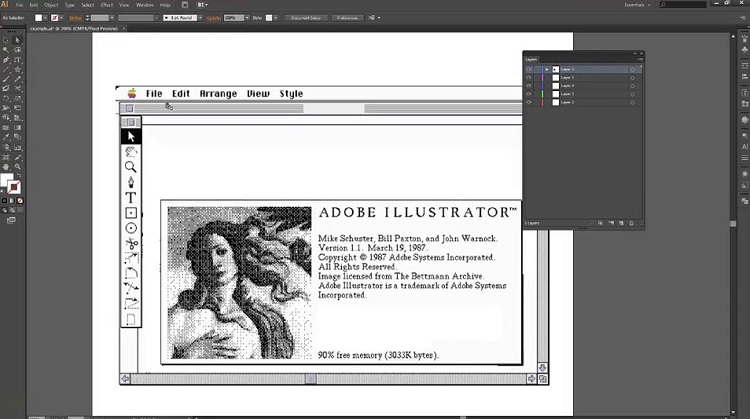Image resolution: width=750 pixels, height=419 pixels.
Task: Select the Scale tool
Action: [18, 99]
